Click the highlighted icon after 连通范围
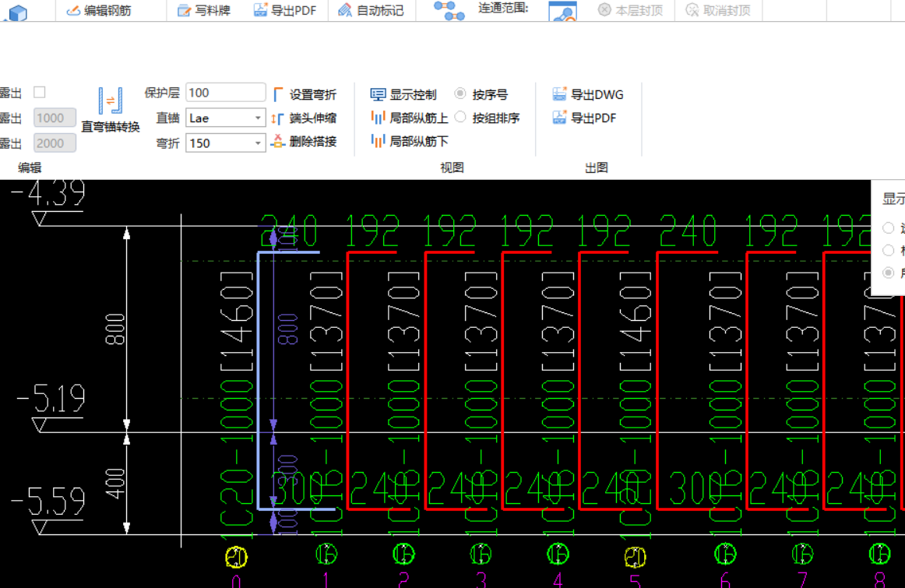 click(562, 12)
